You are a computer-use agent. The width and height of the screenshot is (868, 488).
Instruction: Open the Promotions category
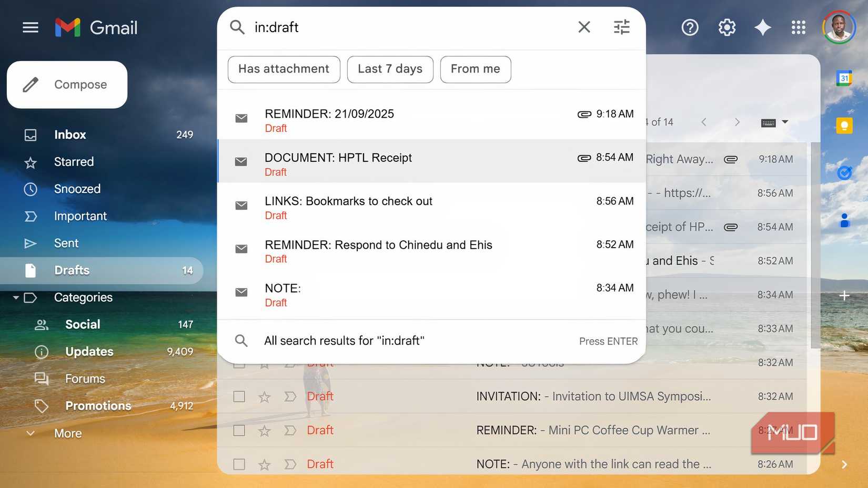102,406
